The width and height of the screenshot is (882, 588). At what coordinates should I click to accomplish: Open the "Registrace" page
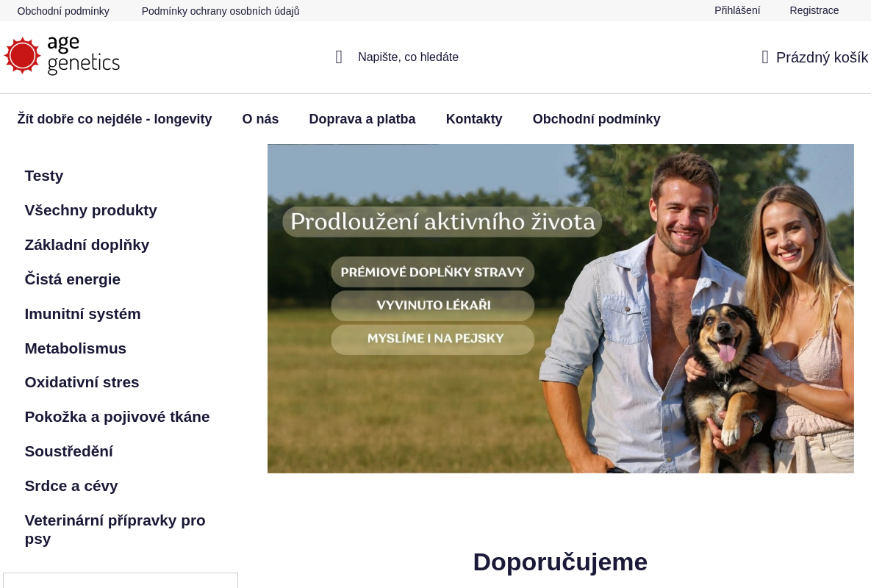coord(814,10)
